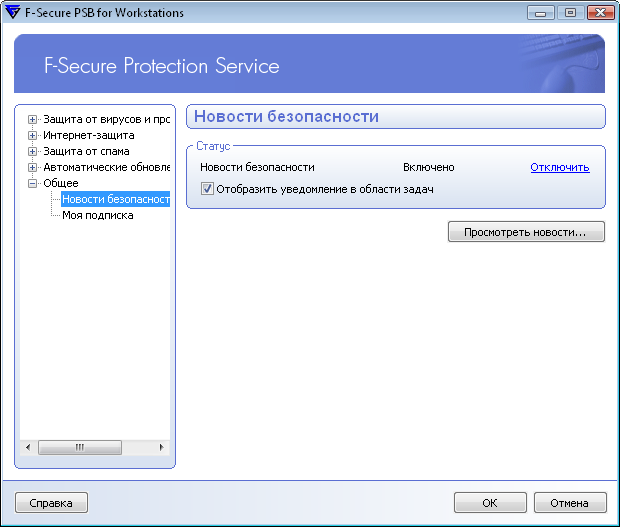620x527 pixels.
Task: Close the F-Secure PSB window
Action: pyautogui.click(x=600, y=13)
